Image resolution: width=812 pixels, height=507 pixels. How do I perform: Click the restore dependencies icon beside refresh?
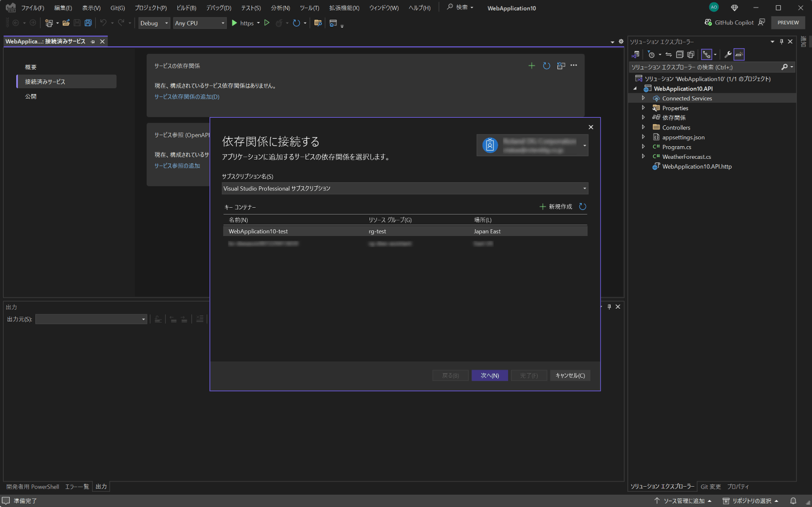pos(561,66)
